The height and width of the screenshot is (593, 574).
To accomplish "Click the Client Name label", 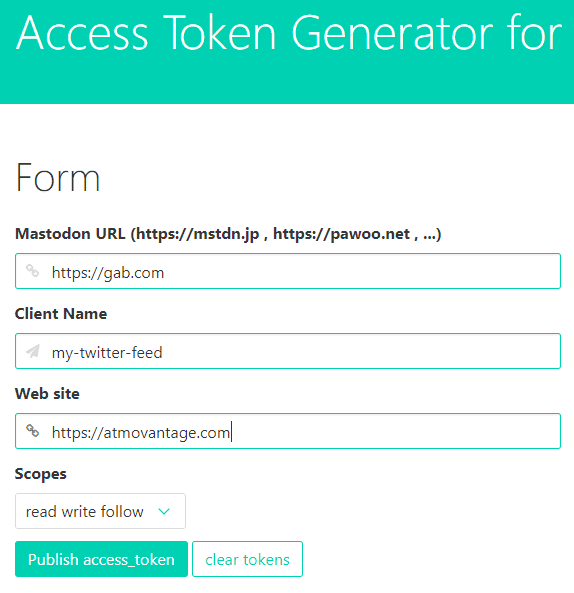I will tap(61, 314).
